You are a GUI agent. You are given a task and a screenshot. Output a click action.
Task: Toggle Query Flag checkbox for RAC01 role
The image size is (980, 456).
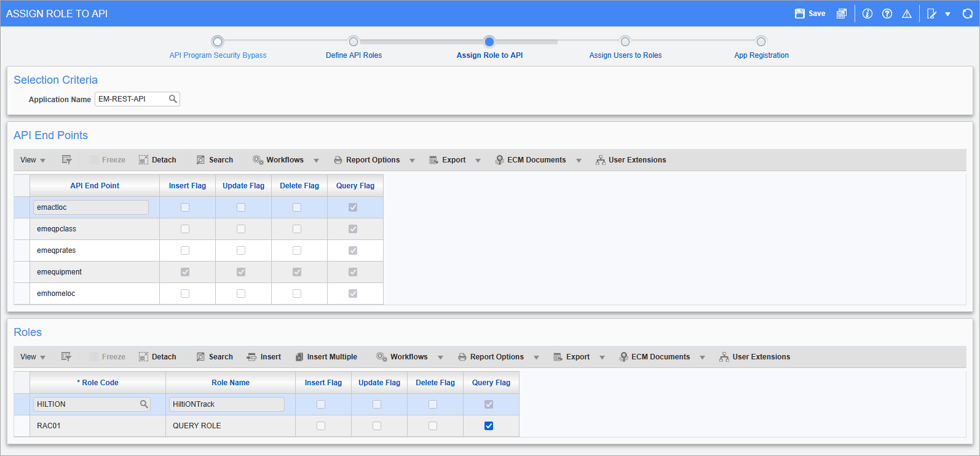(x=489, y=426)
